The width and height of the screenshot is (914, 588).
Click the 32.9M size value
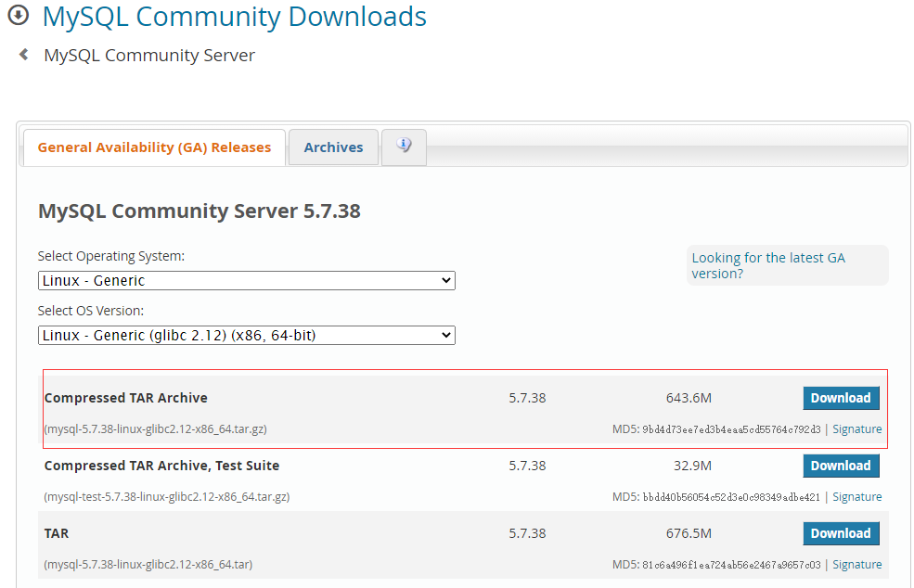point(692,466)
